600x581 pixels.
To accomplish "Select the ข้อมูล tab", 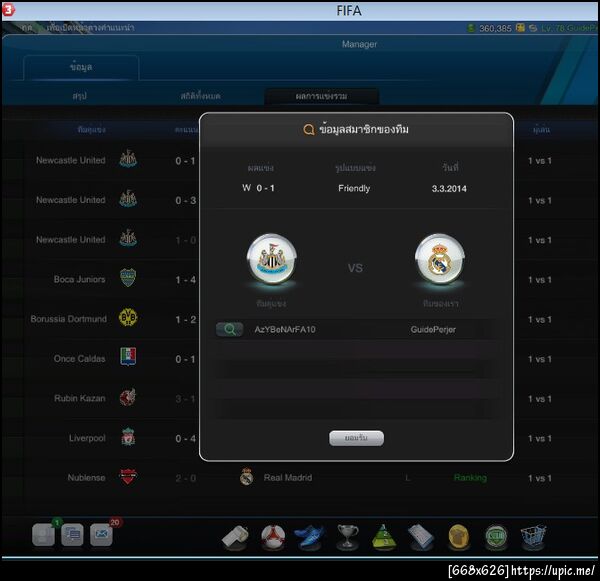I will click(x=81, y=67).
